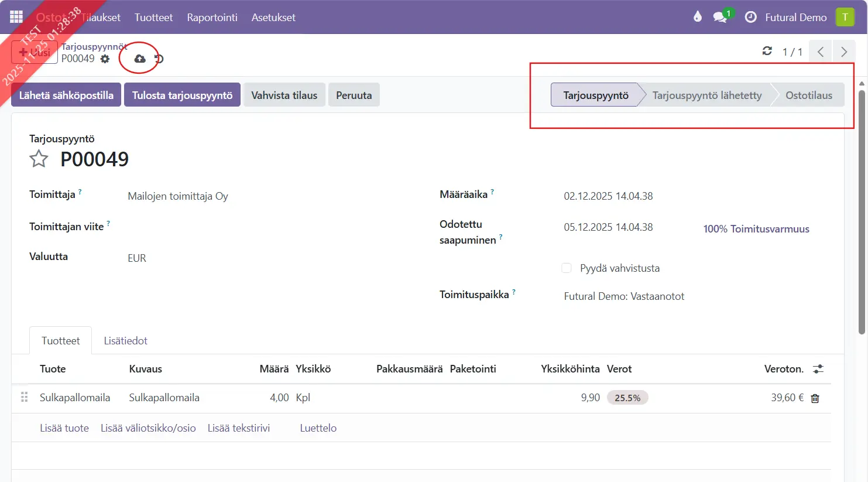The height and width of the screenshot is (482, 868).
Task: Click the droplet debug icon in top bar
Action: tap(697, 17)
